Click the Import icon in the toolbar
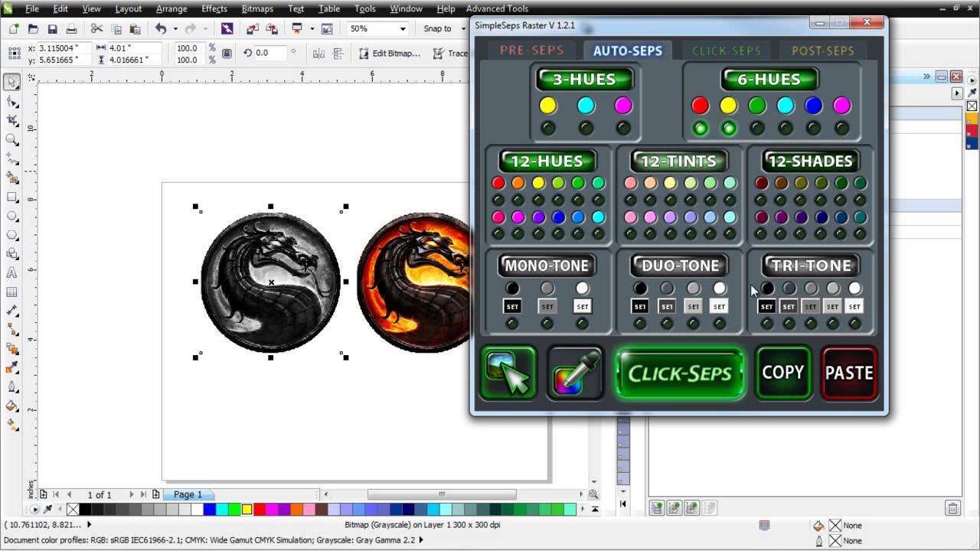This screenshot has height=551, width=980. pyautogui.click(x=253, y=29)
